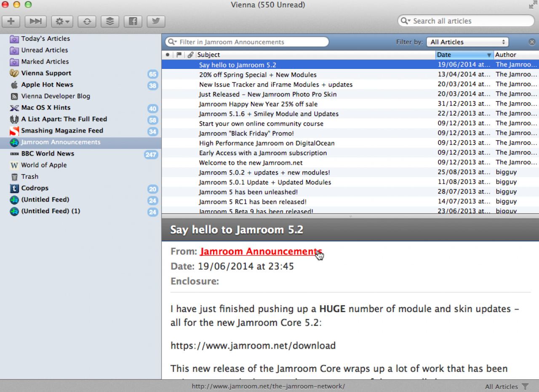Click the Buffer stack toolbar icon
This screenshot has height=392, width=539.
click(x=109, y=21)
